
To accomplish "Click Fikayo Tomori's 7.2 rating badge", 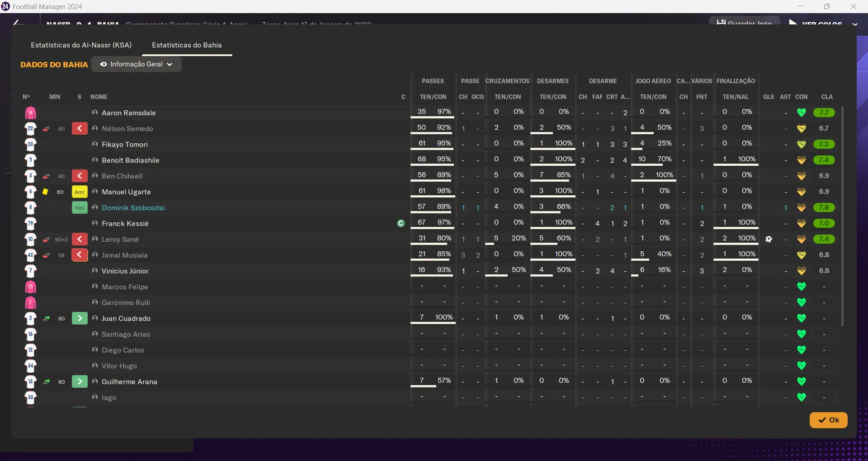I will point(824,144).
